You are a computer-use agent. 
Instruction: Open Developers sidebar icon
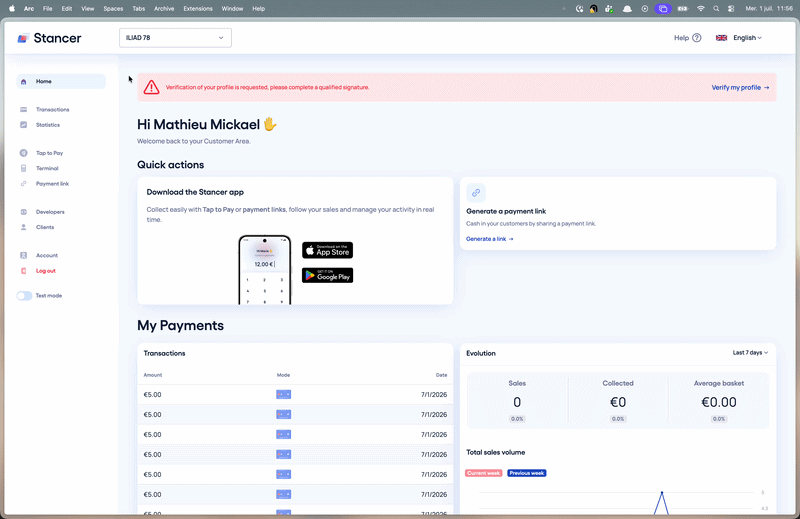click(x=23, y=212)
